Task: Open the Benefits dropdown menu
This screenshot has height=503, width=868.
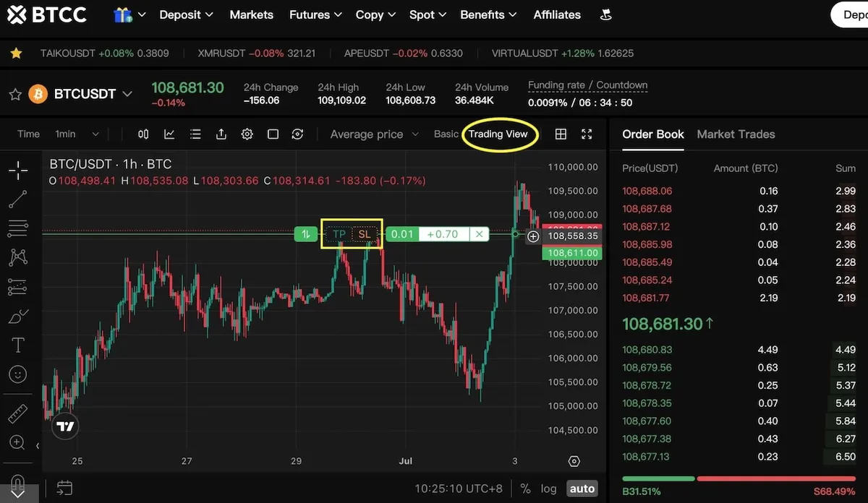Action: click(x=488, y=14)
